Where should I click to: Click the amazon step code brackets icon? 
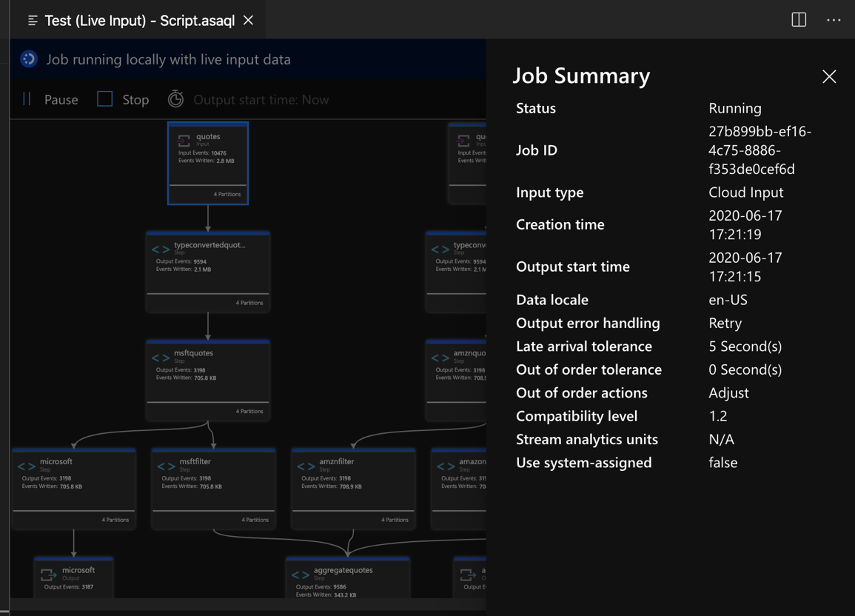click(x=446, y=466)
